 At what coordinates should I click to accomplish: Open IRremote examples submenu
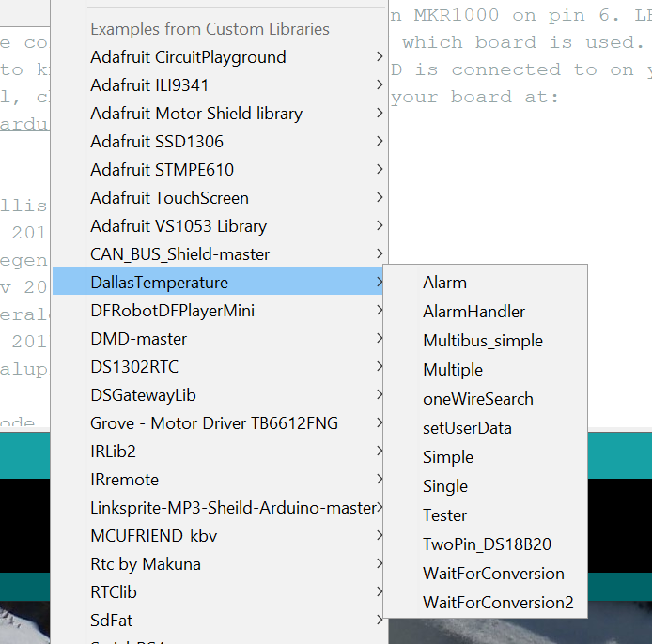tap(220, 480)
